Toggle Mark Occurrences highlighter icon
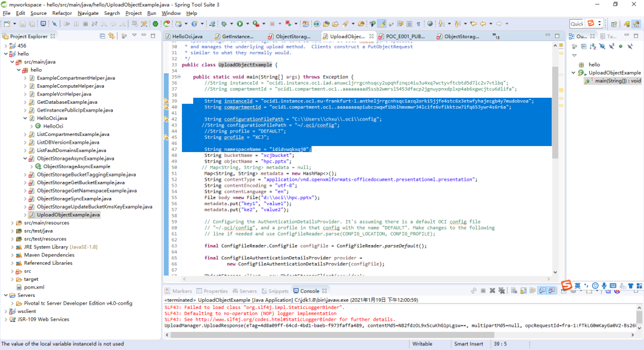This screenshot has height=350, width=644. [x=382, y=24]
